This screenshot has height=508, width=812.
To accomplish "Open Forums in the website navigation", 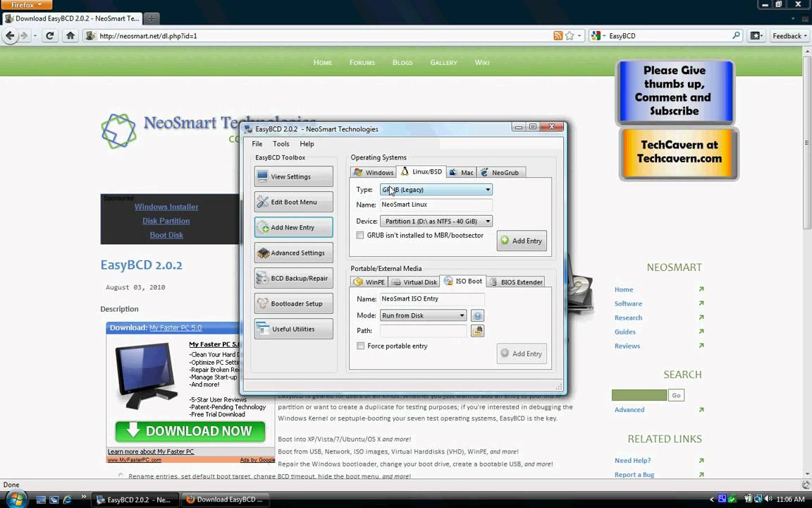I will pos(362,62).
